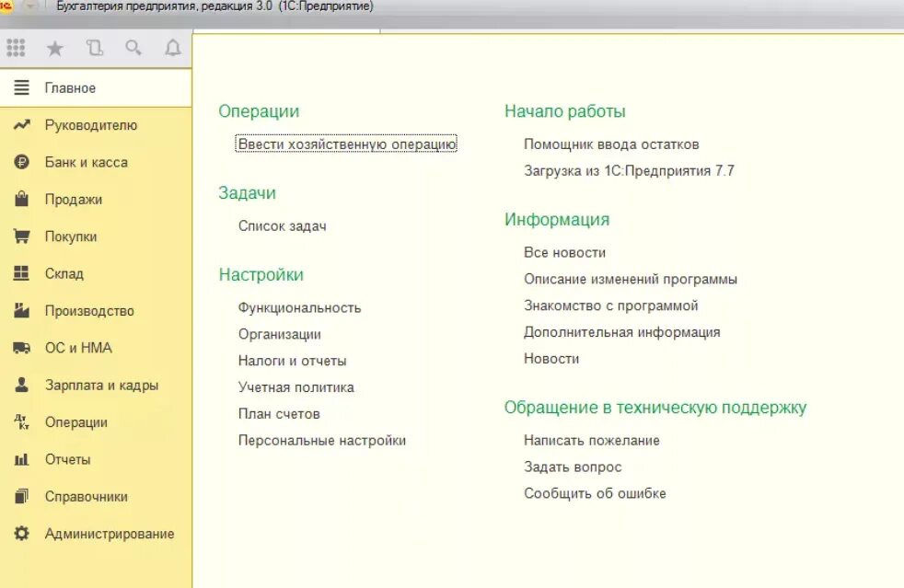Open ОС и НМА section
Image resolution: width=904 pixels, height=588 pixels.
coord(78,348)
